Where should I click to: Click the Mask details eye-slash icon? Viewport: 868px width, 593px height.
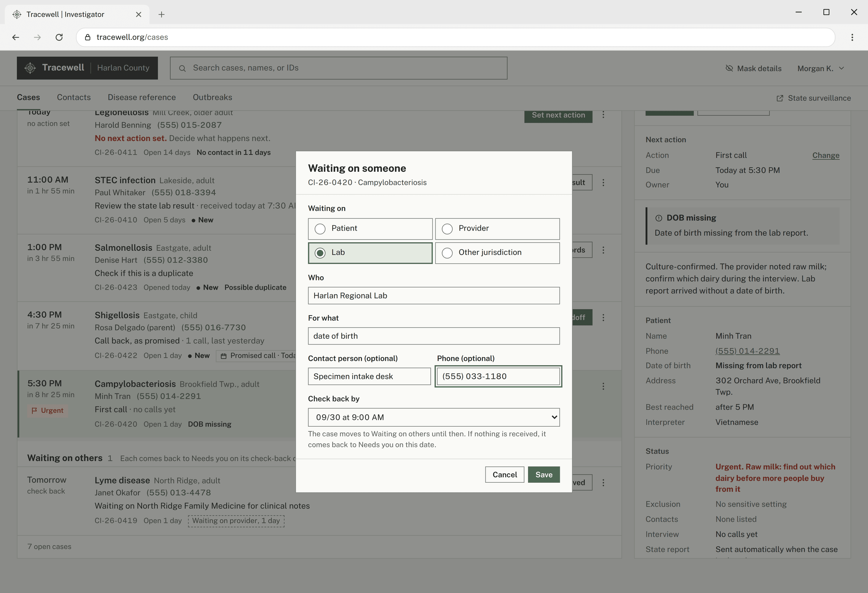[x=729, y=68]
